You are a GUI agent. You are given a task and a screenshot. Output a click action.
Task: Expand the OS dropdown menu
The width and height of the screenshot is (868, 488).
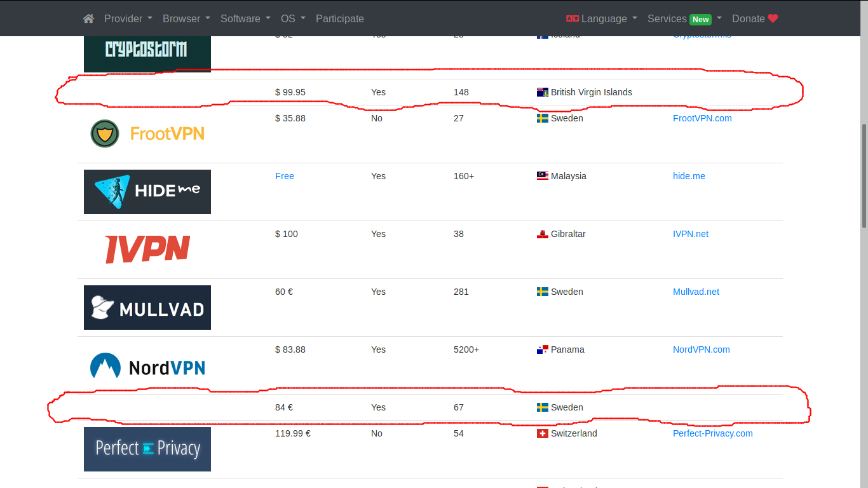coord(293,18)
